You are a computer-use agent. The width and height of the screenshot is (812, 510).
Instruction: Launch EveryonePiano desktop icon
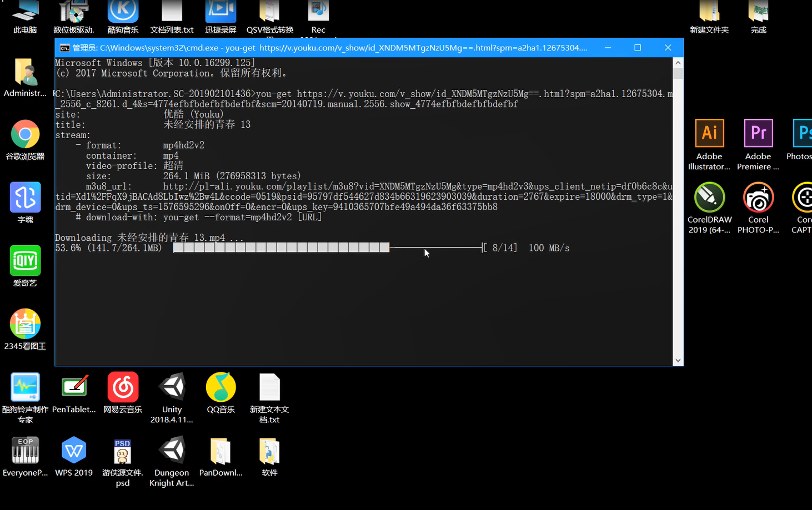(x=25, y=456)
